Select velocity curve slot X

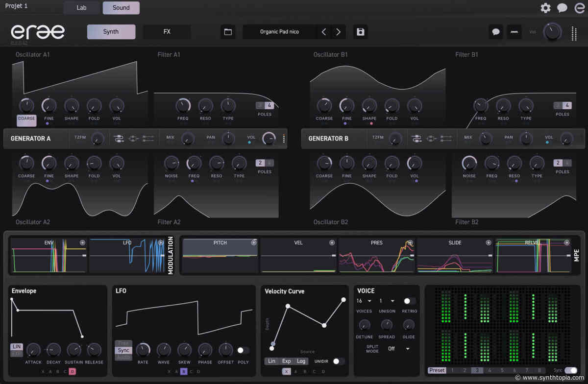click(x=286, y=371)
